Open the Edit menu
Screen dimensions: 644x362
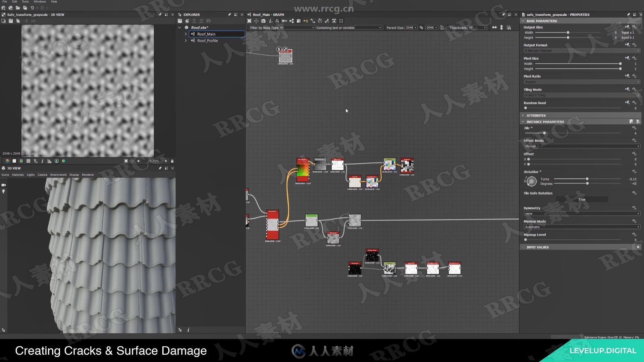click(14, 2)
